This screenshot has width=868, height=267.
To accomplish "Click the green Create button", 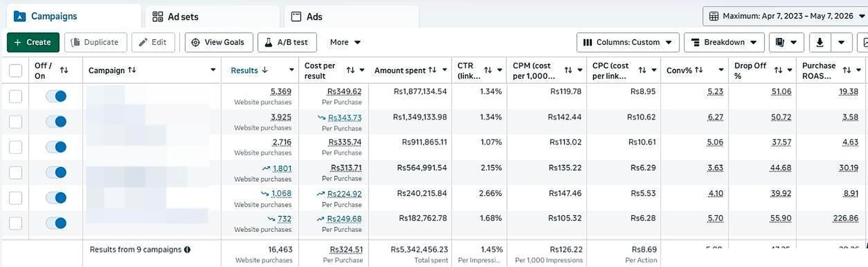I will click(x=33, y=42).
